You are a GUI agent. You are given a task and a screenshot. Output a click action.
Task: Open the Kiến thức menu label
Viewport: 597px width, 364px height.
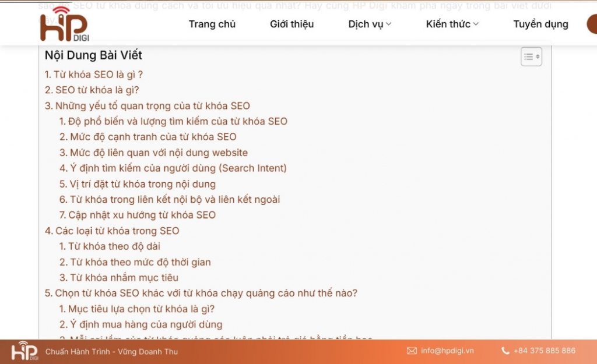pyautogui.click(x=448, y=24)
